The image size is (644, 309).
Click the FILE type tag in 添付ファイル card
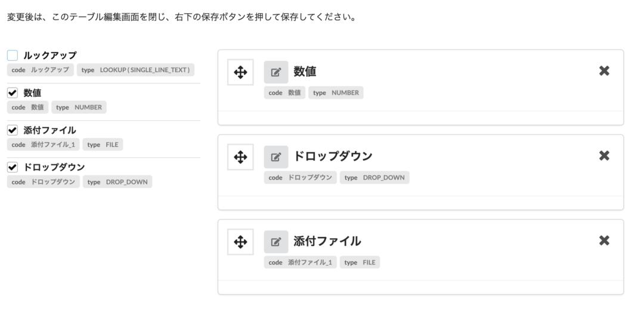[x=360, y=262]
